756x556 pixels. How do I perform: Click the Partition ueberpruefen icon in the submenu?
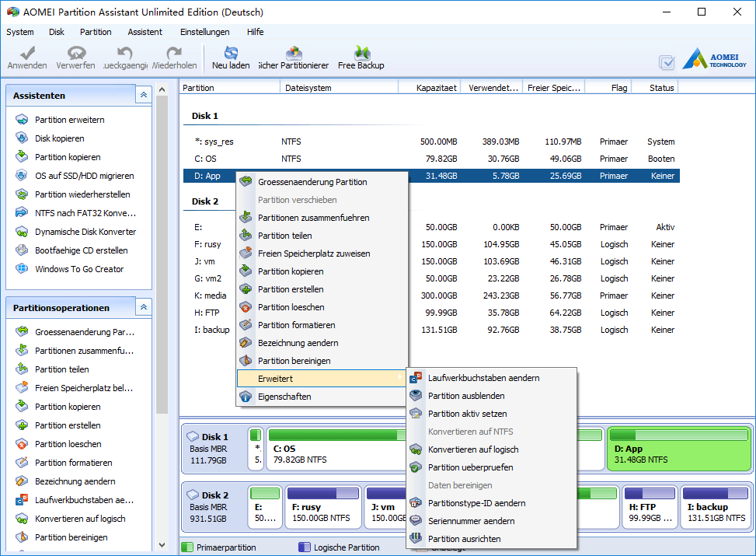416,467
